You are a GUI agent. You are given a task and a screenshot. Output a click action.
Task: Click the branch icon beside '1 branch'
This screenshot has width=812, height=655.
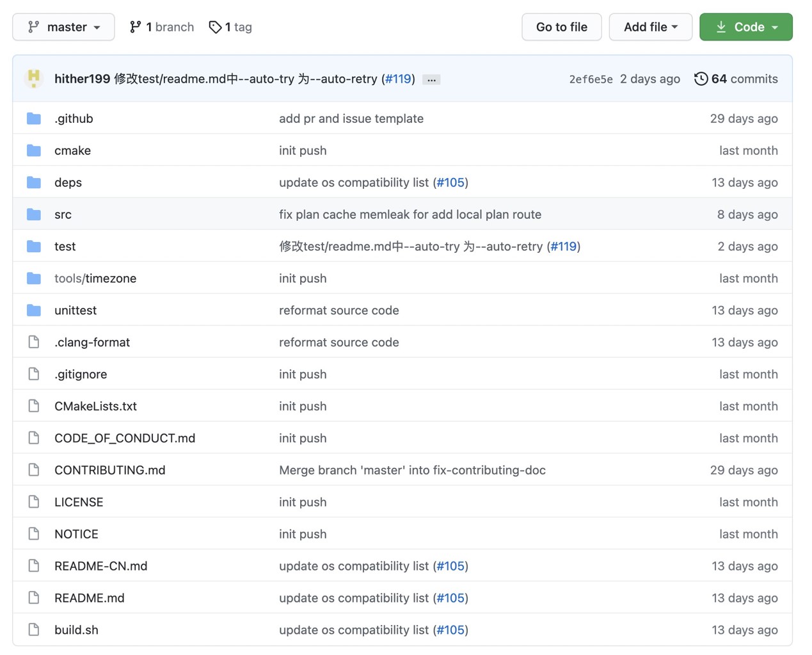[x=135, y=27]
